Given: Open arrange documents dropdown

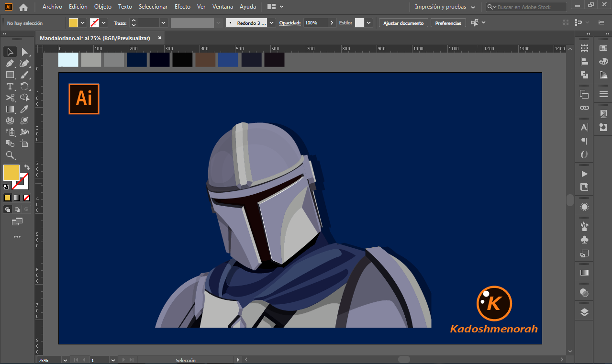Looking at the screenshot, I should coord(276,7).
